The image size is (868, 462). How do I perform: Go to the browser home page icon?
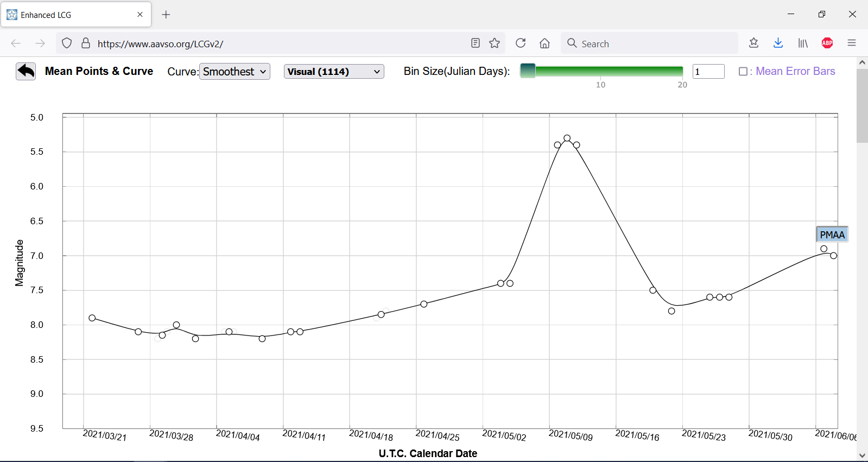tap(544, 43)
